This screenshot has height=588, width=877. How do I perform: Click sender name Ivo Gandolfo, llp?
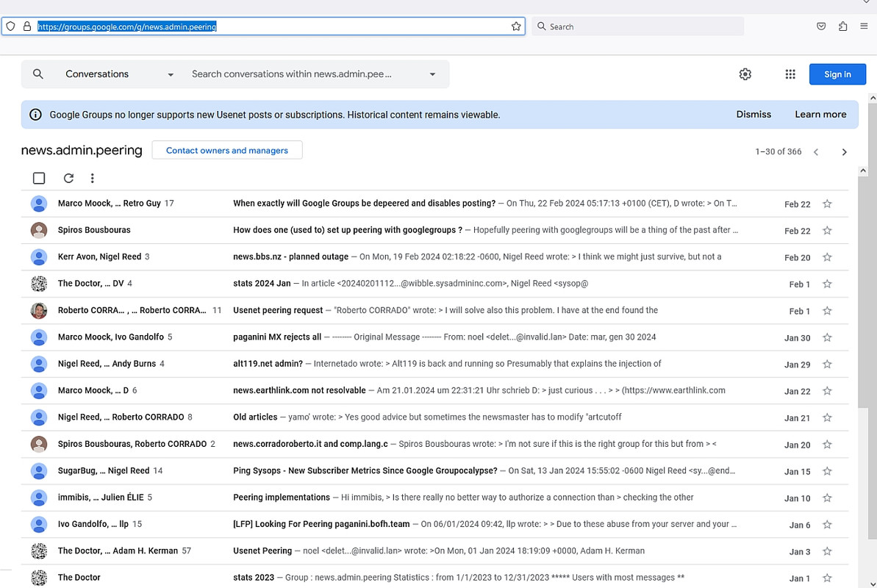pyautogui.click(x=93, y=524)
